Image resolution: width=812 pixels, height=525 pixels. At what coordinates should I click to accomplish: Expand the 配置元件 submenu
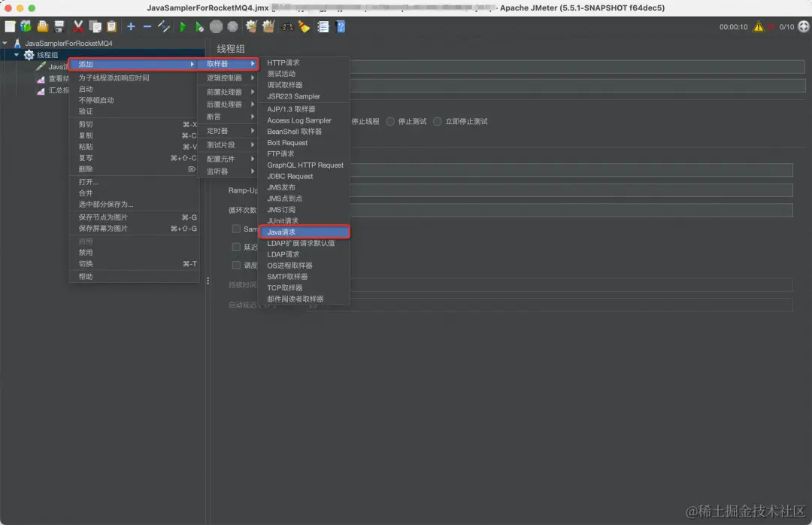pos(229,159)
